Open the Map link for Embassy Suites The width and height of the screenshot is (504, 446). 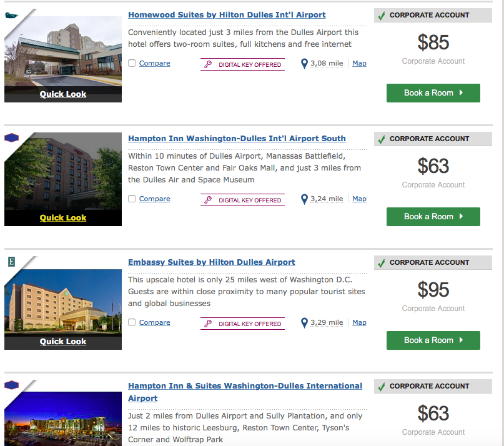coord(359,322)
